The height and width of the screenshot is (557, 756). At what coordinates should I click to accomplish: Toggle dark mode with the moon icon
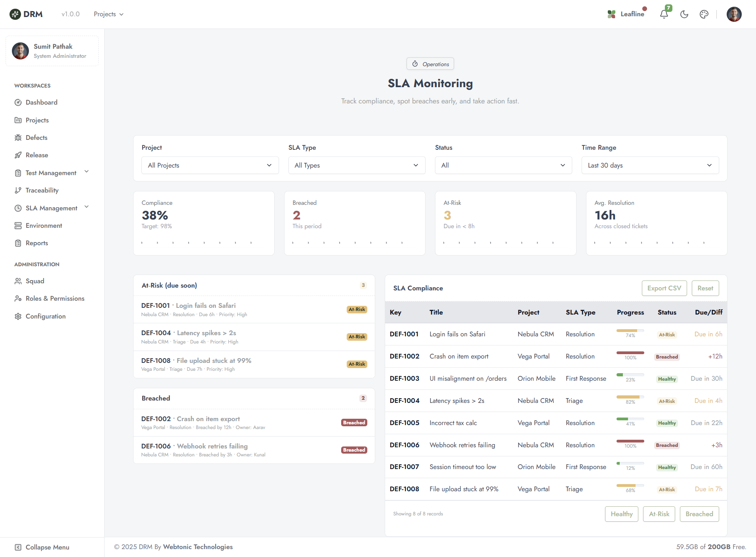684,14
